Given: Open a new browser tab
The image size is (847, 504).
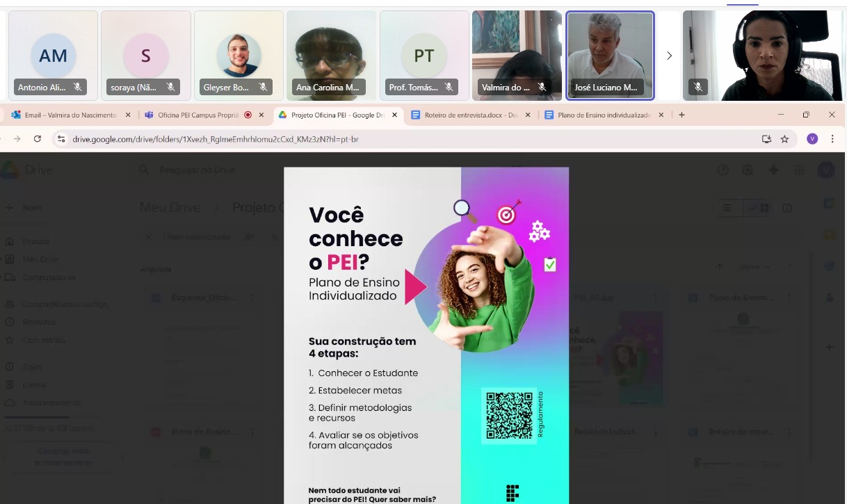Looking at the screenshot, I should click(x=681, y=115).
